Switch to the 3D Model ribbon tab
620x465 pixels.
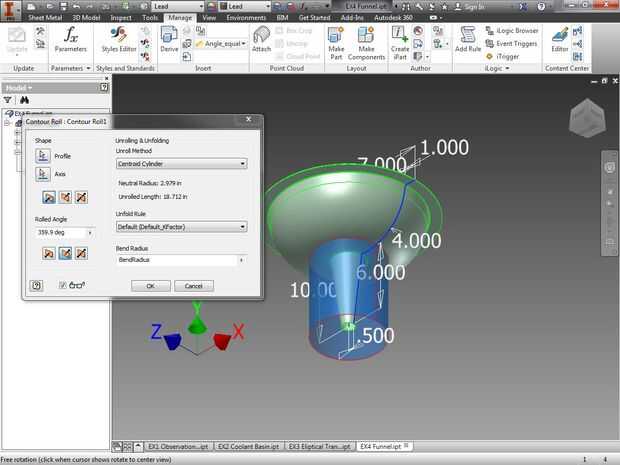pos(86,17)
